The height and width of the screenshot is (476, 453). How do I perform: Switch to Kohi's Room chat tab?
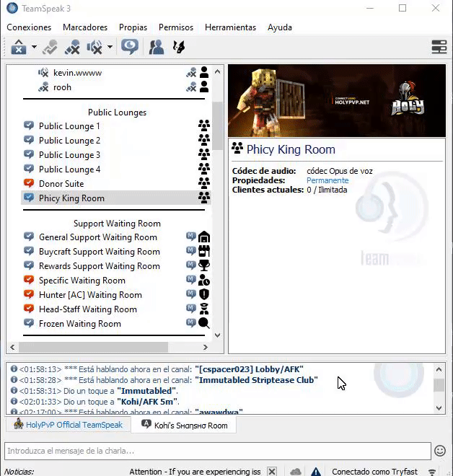pos(184,425)
